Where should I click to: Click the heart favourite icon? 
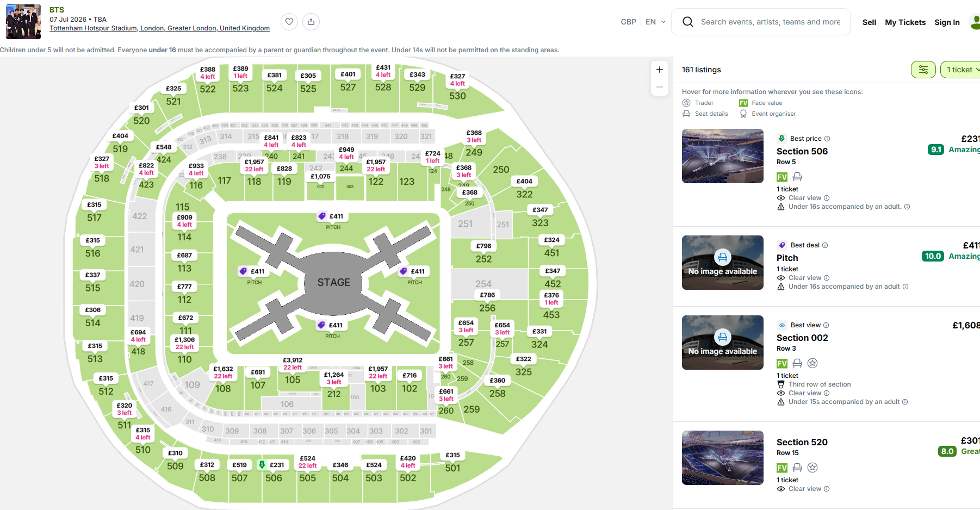pyautogui.click(x=289, y=22)
